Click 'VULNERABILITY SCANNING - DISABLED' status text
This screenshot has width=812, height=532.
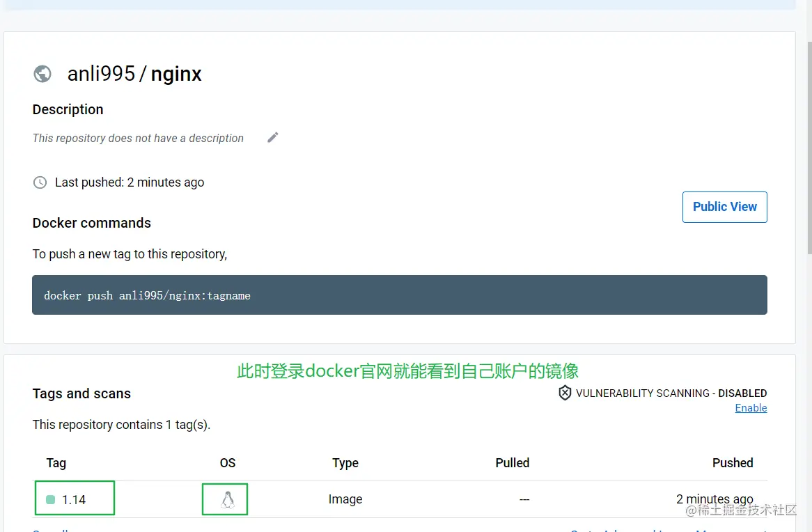671,393
